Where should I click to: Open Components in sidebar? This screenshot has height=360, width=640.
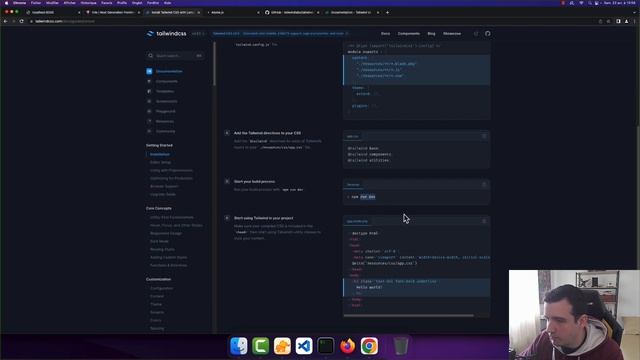[167, 81]
